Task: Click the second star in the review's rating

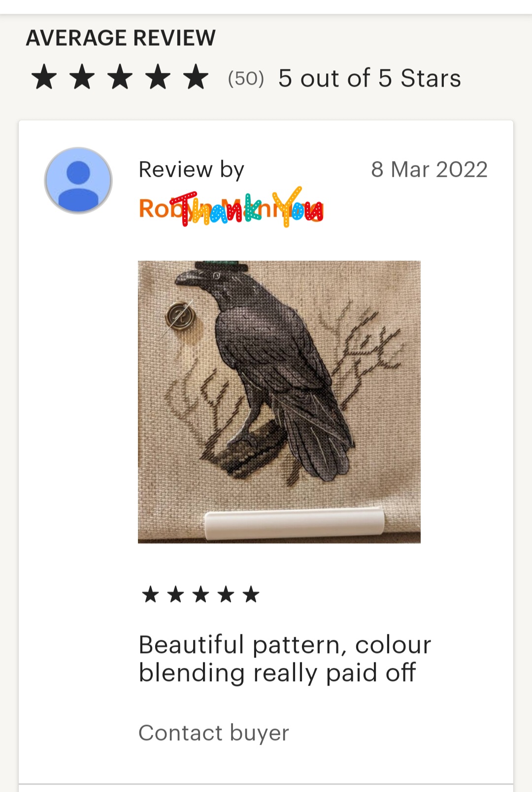Action: pyautogui.click(x=176, y=594)
